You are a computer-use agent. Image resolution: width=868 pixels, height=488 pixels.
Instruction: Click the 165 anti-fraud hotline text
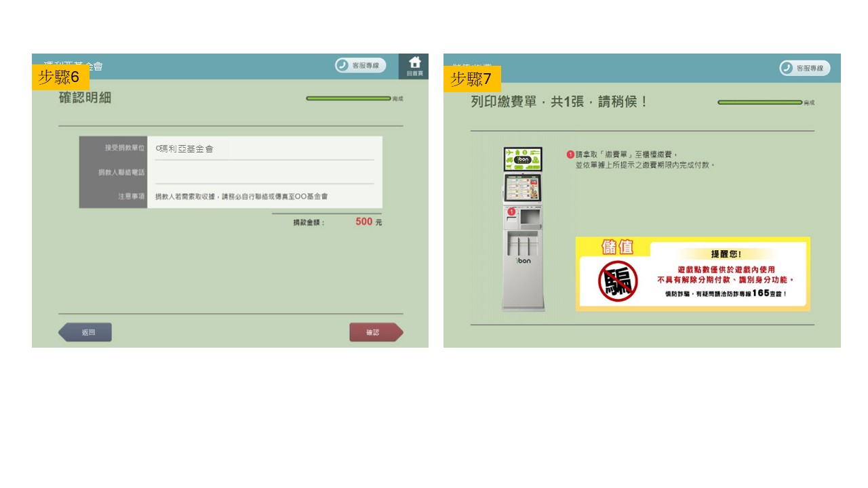click(759, 293)
